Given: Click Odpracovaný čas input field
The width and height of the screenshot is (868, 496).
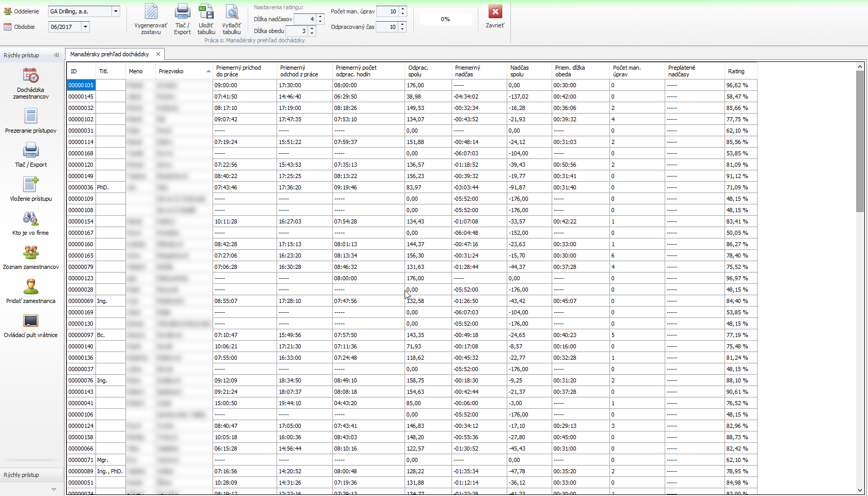Looking at the screenshot, I should click(387, 27).
